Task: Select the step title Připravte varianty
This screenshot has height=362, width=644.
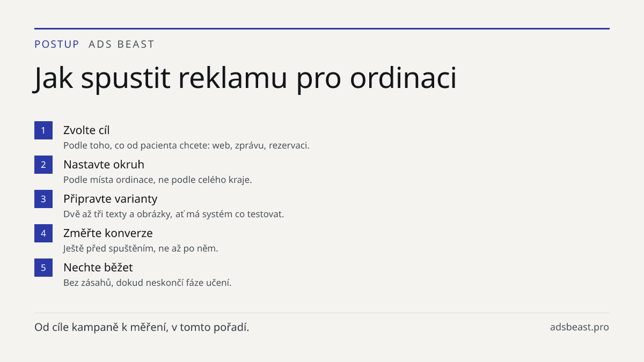Action: point(111,199)
